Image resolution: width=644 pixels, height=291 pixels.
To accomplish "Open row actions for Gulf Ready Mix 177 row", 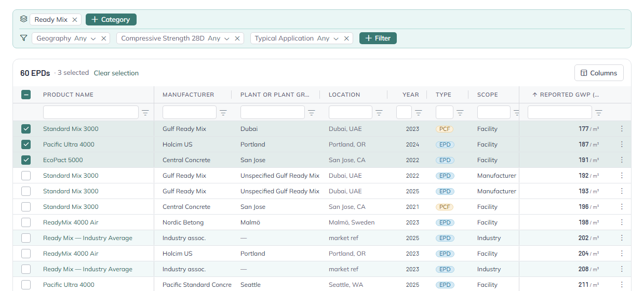I will point(622,129).
